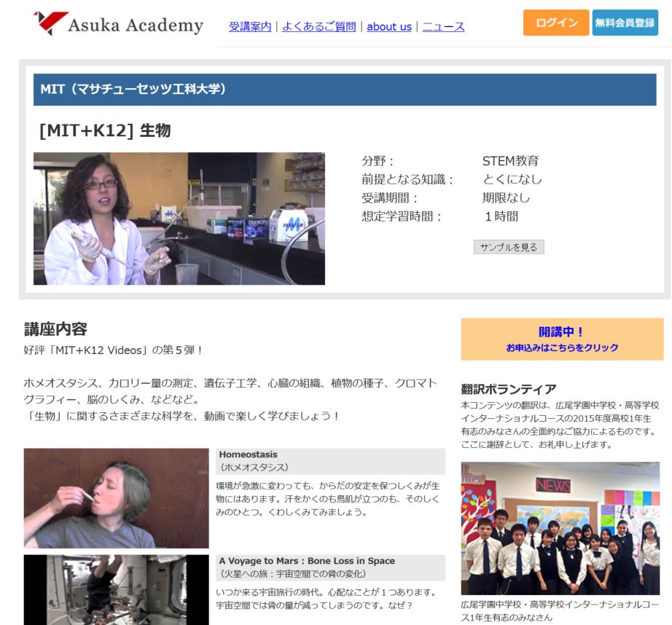Image resolution: width=672 pixels, height=625 pixels.
Task: Click the 無料会員登録 button
Action: click(625, 23)
